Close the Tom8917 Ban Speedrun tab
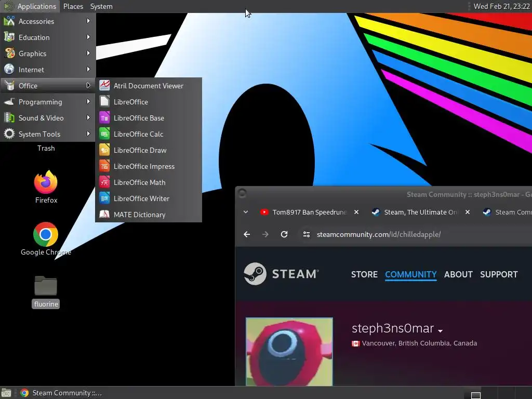The height and width of the screenshot is (399, 532). (356, 212)
